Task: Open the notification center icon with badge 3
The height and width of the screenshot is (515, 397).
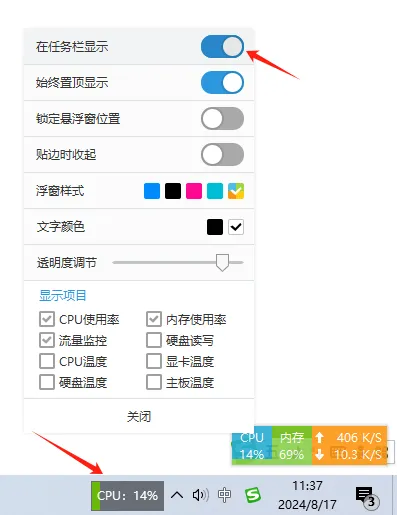Action: coord(367,497)
